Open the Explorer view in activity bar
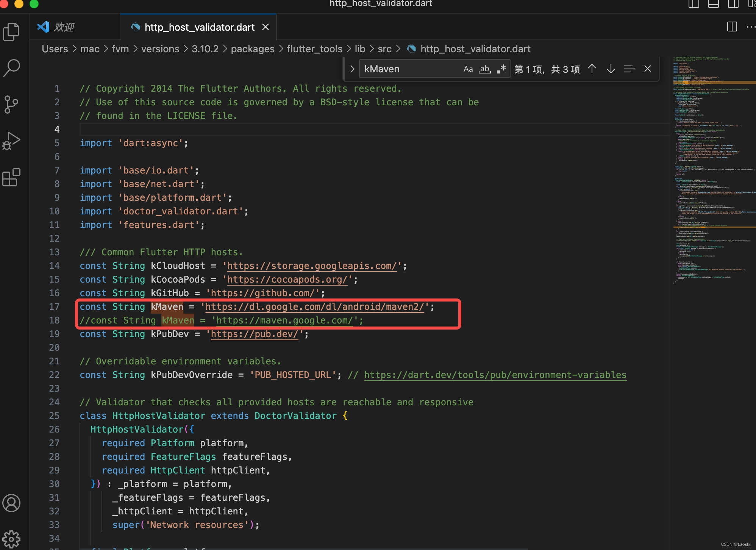Screen dimensions: 756x550 [x=11, y=32]
